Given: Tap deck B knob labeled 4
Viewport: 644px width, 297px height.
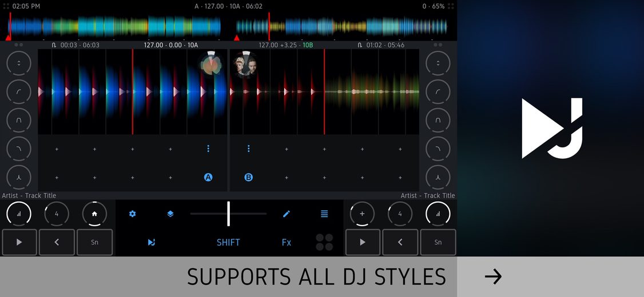Looking at the screenshot, I should pos(400,214).
